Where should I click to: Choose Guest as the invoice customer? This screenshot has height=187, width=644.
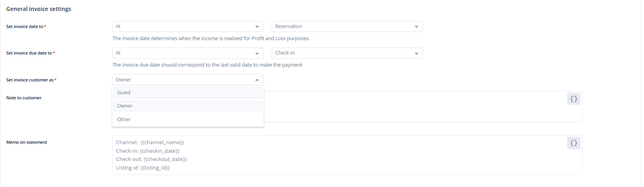[188, 93]
